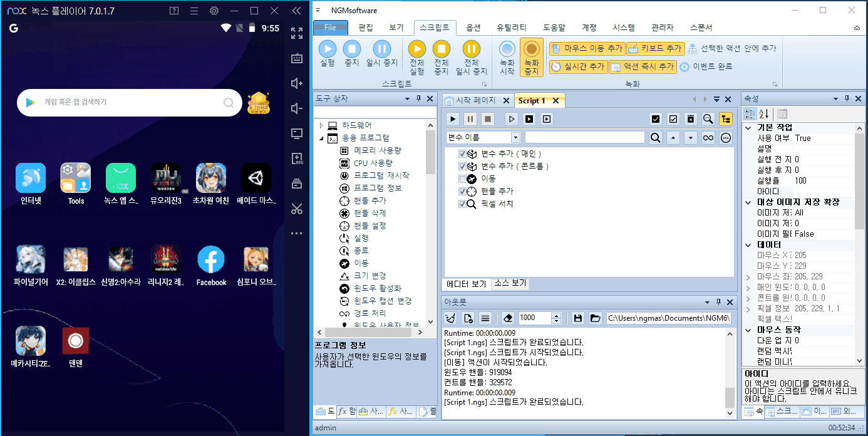The height and width of the screenshot is (436, 868).
Task: Click 키보드 추가 toggle button
Action: (654, 48)
